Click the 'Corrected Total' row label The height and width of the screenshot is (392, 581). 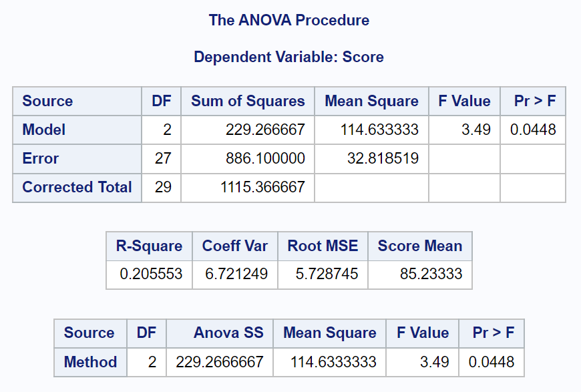(x=77, y=187)
